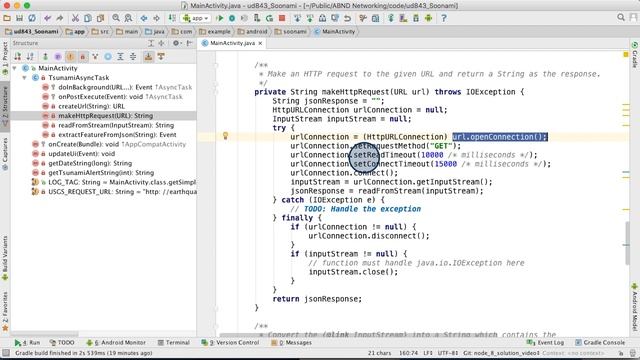Open Help via the question mark icon
The height and width of the screenshot is (360, 640).
click(444, 18)
